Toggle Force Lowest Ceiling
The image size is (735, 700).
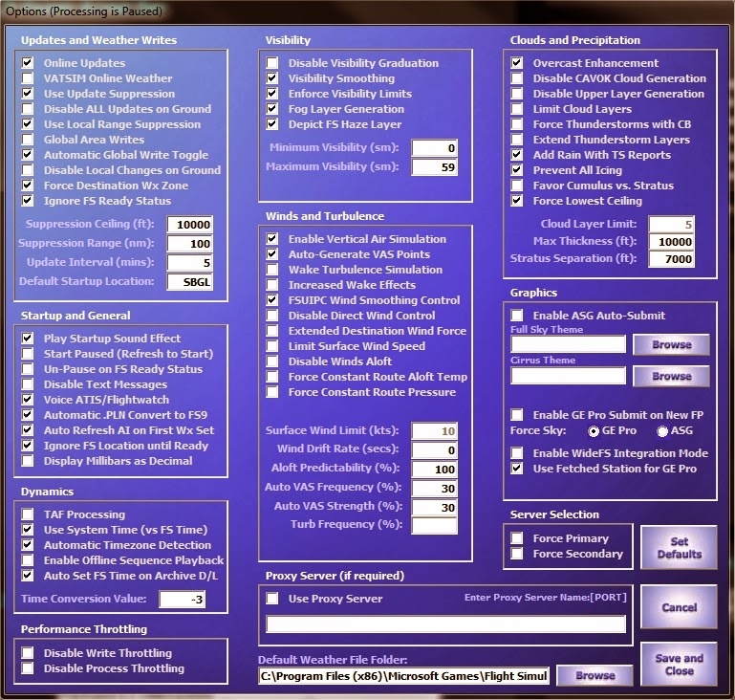[x=516, y=201]
